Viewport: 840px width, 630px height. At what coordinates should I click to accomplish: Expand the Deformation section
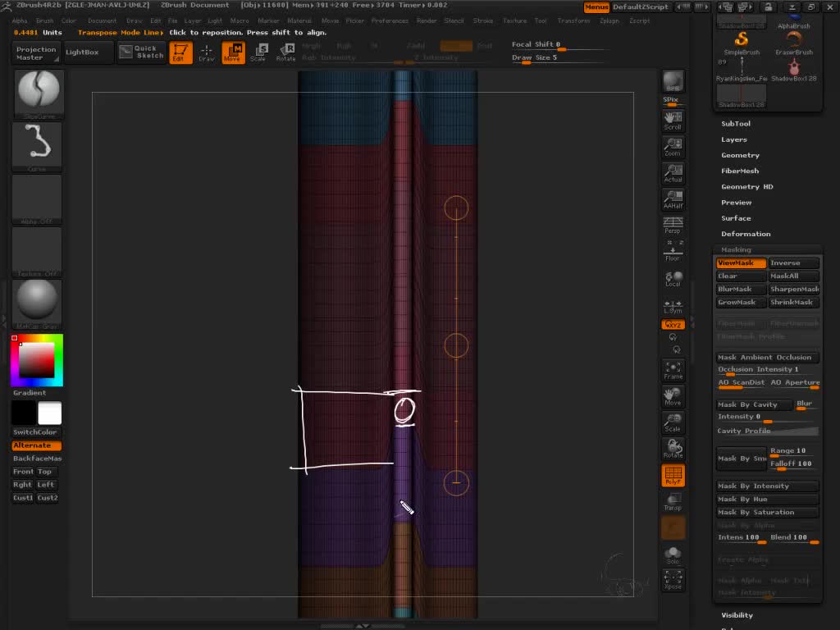(x=746, y=234)
